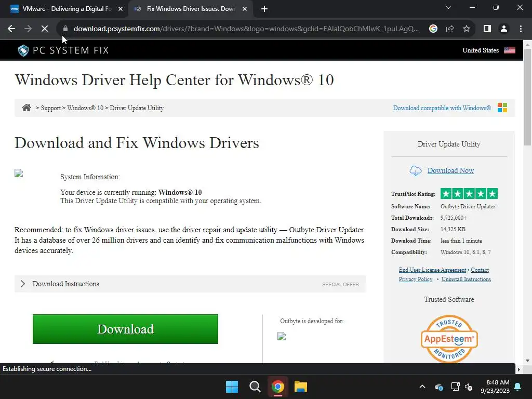Image resolution: width=532 pixels, height=399 pixels.
Task: Click the address bar URL
Action: coord(246,29)
